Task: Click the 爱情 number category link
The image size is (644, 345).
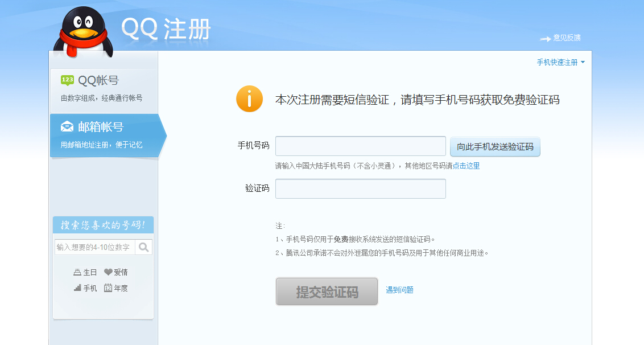Action: pyautogui.click(x=121, y=272)
